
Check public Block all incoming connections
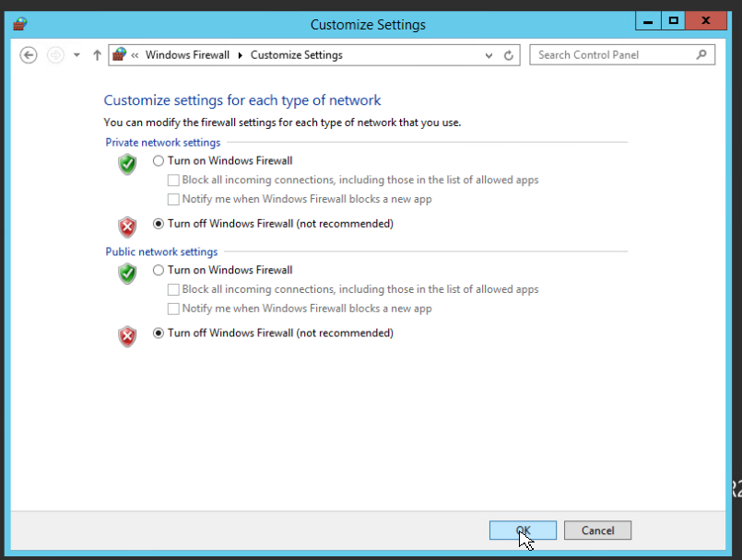173,289
